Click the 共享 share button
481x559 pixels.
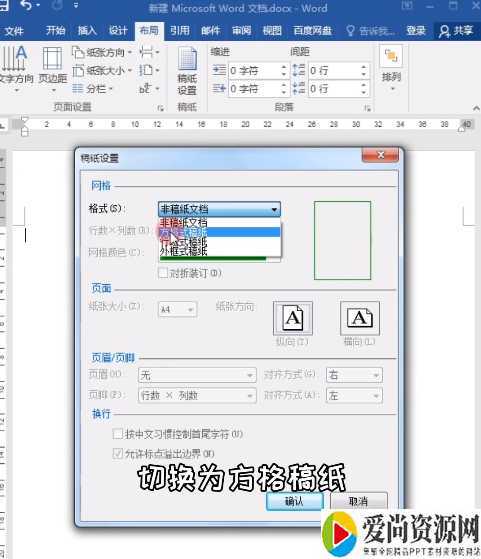click(x=456, y=31)
